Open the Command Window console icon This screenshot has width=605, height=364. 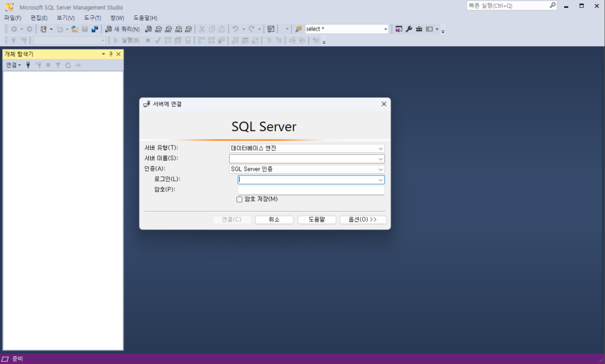(429, 29)
